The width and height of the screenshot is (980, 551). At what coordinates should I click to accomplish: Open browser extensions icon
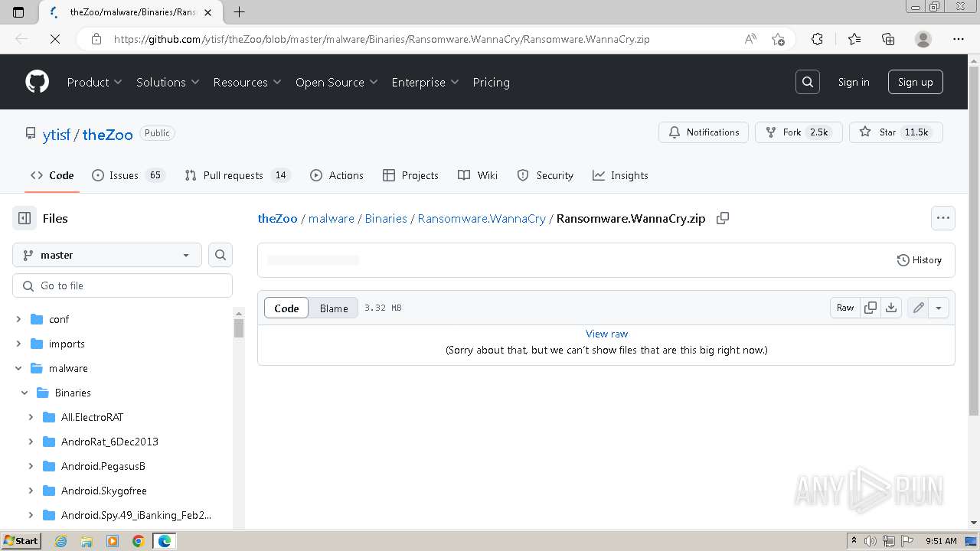(817, 39)
